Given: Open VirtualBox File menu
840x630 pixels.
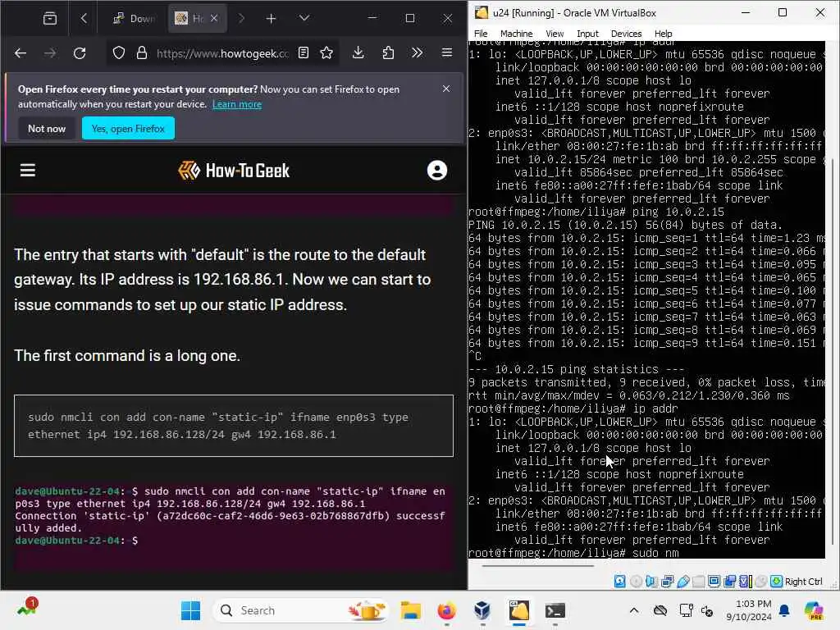Looking at the screenshot, I should pyautogui.click(x=481, y=33).
